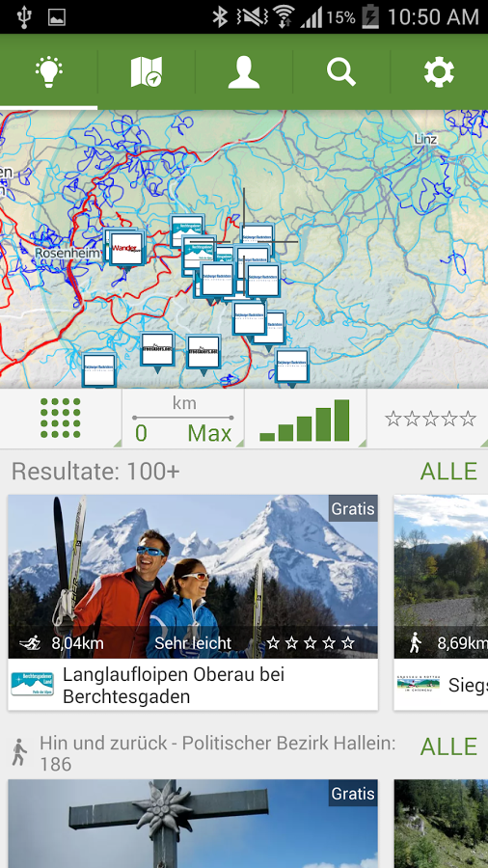Show ALL results next to Resultate

click(448, 472)
